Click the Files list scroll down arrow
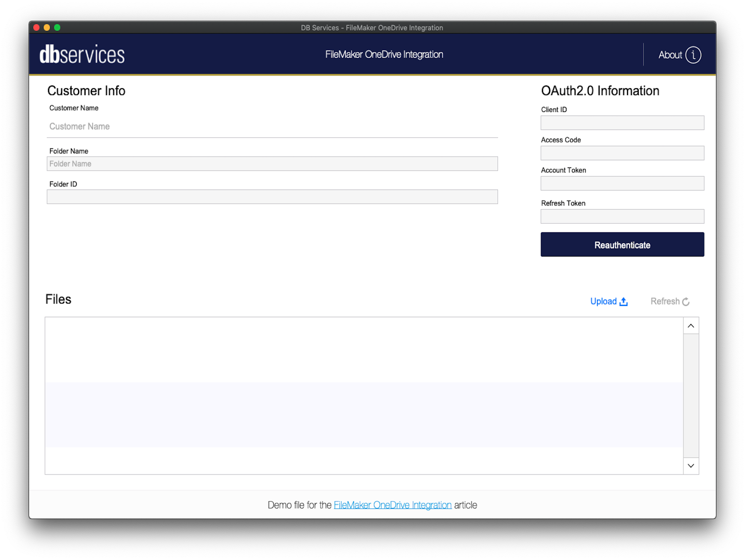This screenshot has height=560, width=745. point(691,465)
